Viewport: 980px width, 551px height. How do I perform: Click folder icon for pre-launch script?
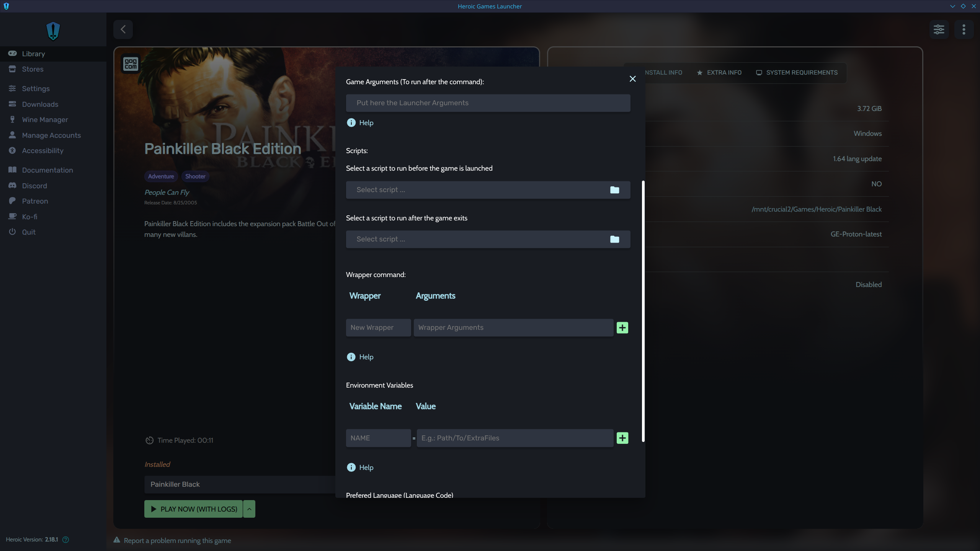[x=614, y=190]
